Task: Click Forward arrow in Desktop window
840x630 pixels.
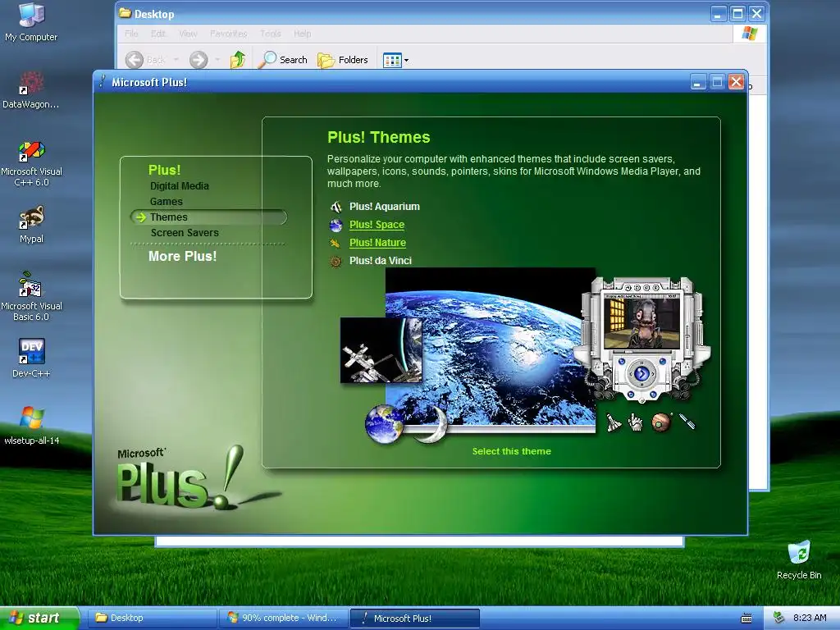Action: (199, 60)
